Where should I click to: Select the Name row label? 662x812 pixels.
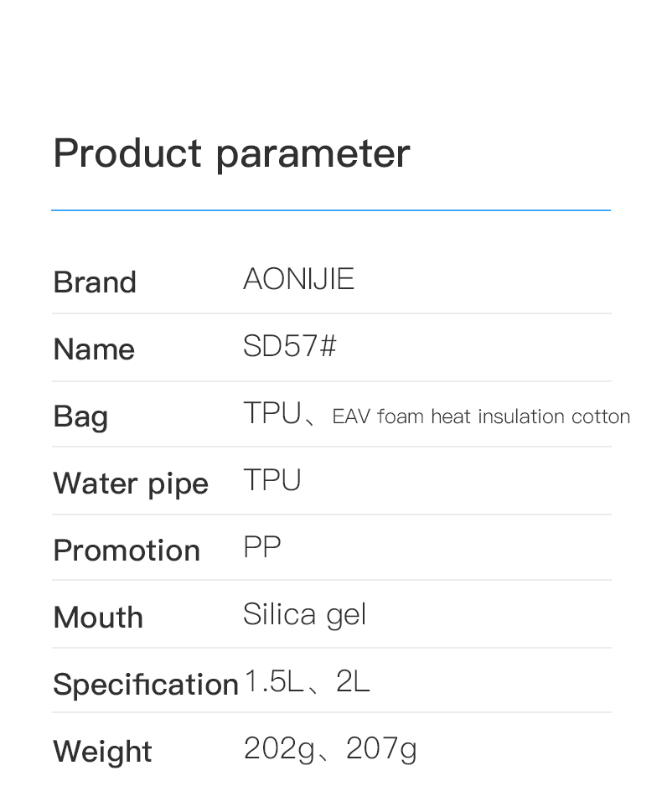[94, 349]
